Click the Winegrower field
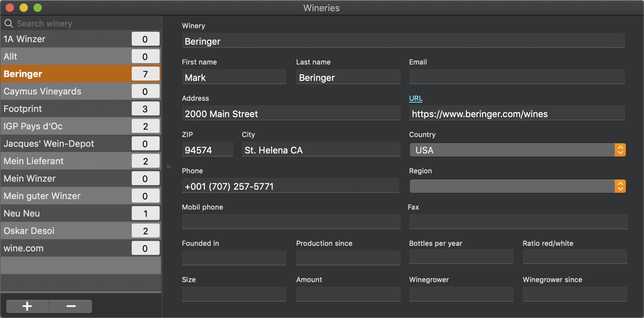Viewport: 644px width, 318px height. [x=461, y=294]
